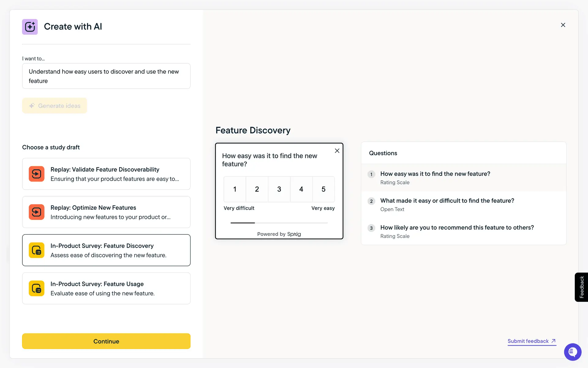Close the Create with AI dialog

[563, 25]
